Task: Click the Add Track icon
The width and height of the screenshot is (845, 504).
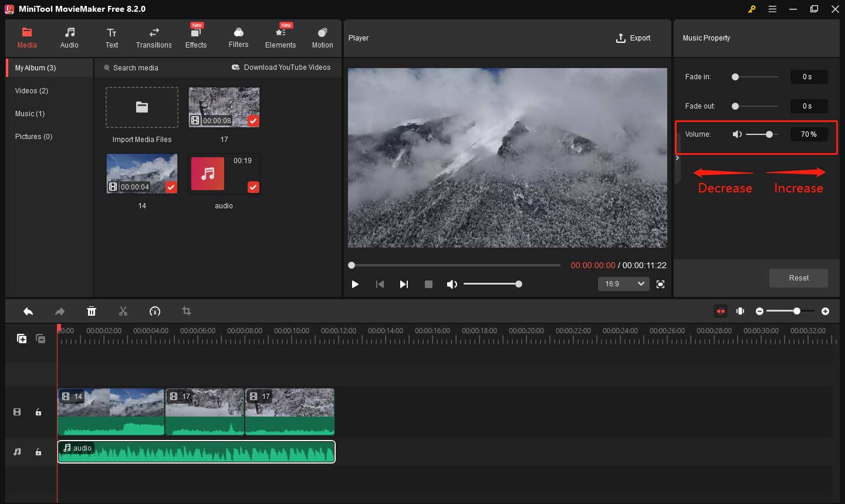Action: pyautogui.click(x=22, y=339)
